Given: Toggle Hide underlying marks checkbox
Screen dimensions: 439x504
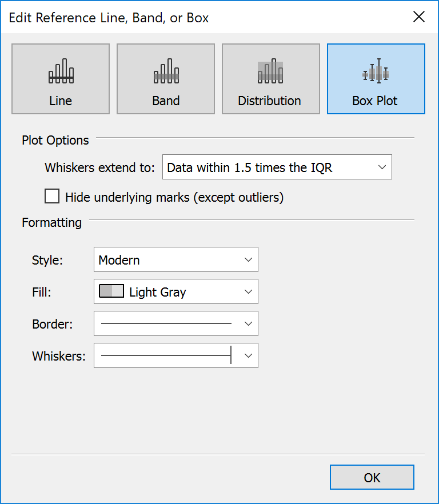Looking at the screenshot, I should [x=52, y=196].
